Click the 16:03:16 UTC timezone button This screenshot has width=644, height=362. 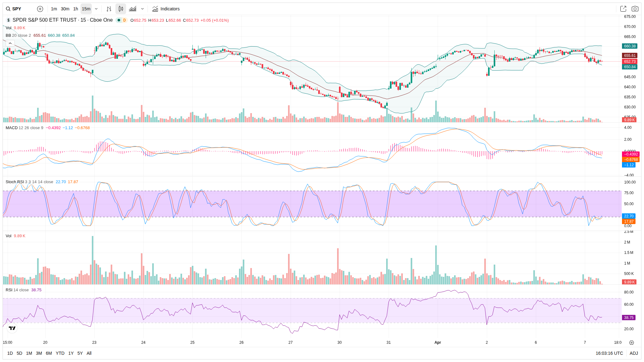point(609,353)
